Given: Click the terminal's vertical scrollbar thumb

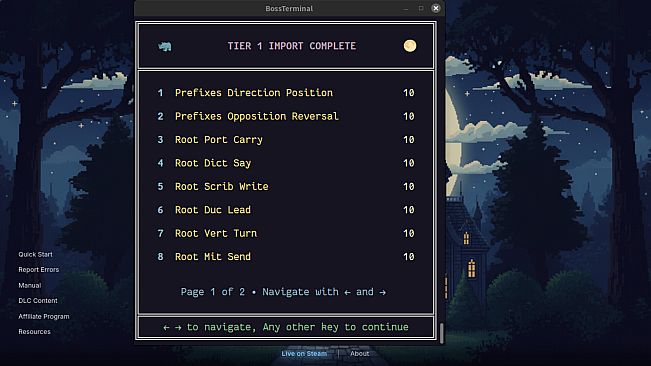Looking at the screenshot, I should click(441, 333).
